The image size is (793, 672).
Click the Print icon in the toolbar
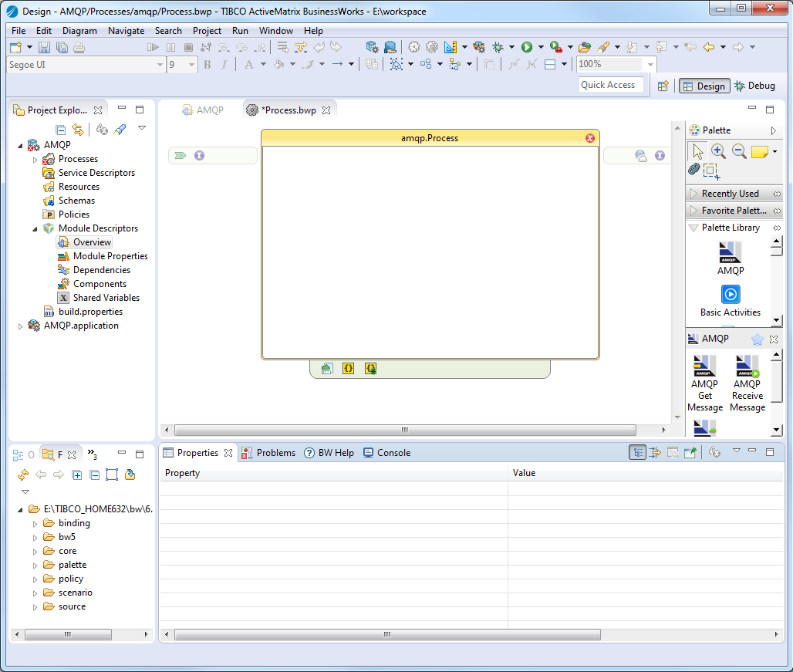[x=79, y=48]
